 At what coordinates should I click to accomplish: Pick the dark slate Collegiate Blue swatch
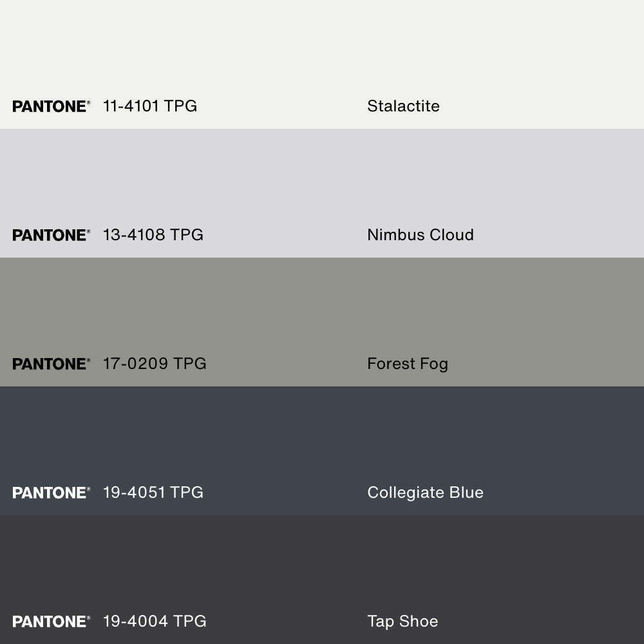click(322, 438)
